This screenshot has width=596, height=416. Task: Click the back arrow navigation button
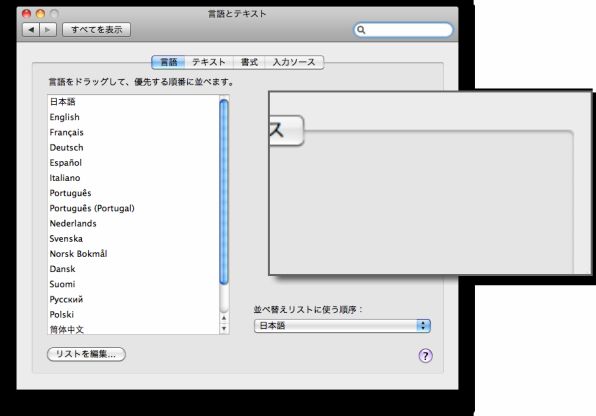31,30
